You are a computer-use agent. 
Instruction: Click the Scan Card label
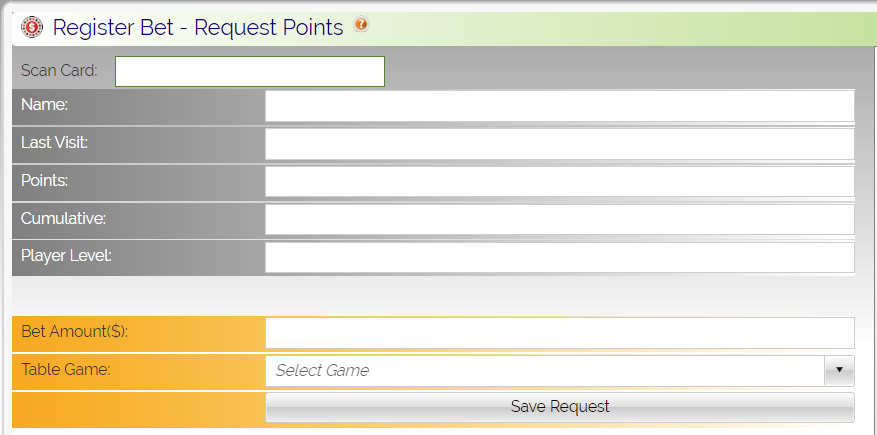(59, 71)
